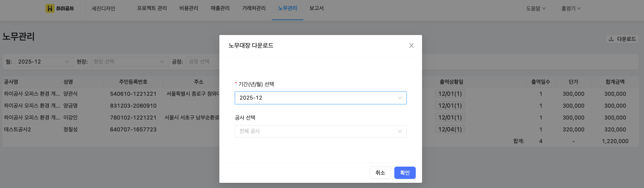Select the 거래처관리 tab
This screenshot has height=188, width=644.
pos(254,8)
